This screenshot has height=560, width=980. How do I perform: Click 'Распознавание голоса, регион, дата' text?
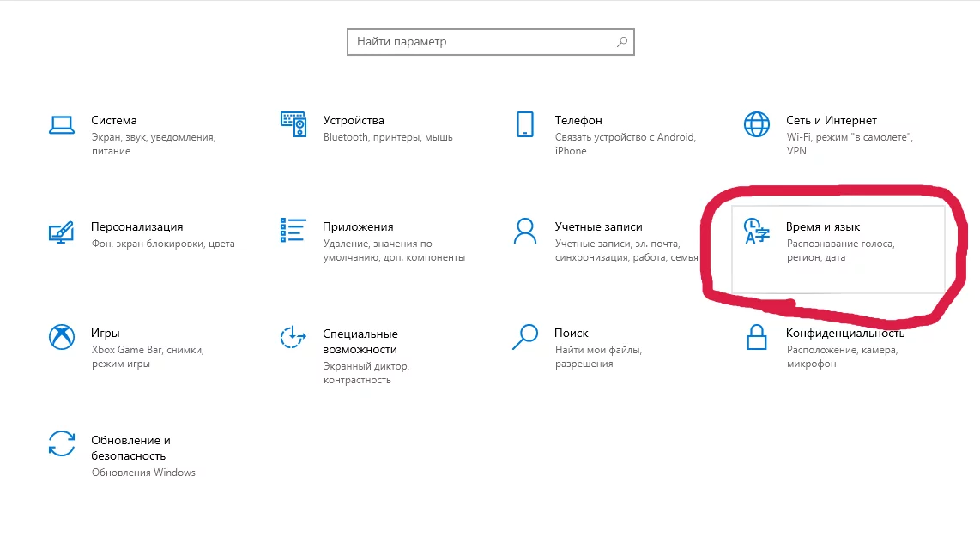click(x=841, y=250)
